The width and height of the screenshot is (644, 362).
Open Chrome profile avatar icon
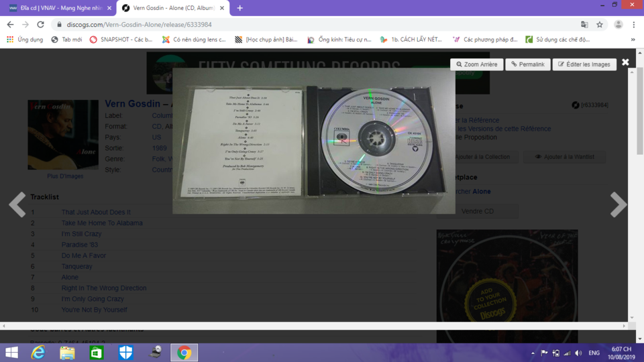point(618,25)
